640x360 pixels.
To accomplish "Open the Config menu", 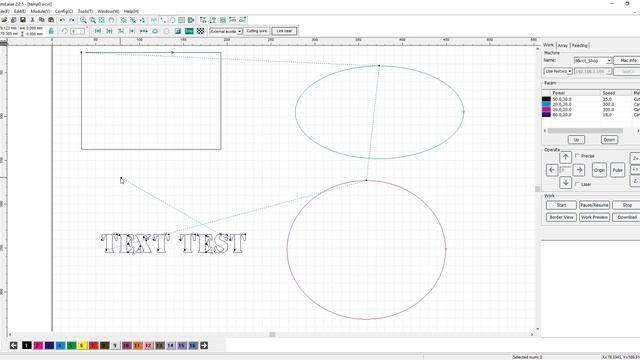I will (x=64, y=11).
